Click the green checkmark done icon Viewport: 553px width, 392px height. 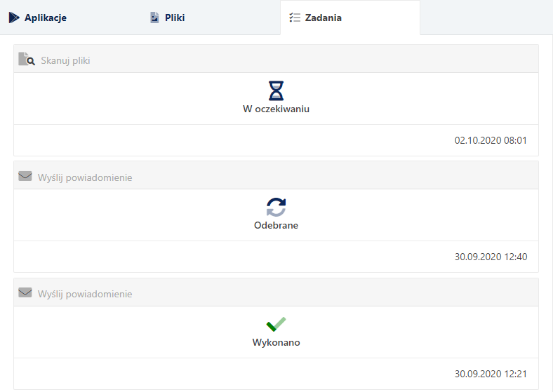(x=276, y=324)
